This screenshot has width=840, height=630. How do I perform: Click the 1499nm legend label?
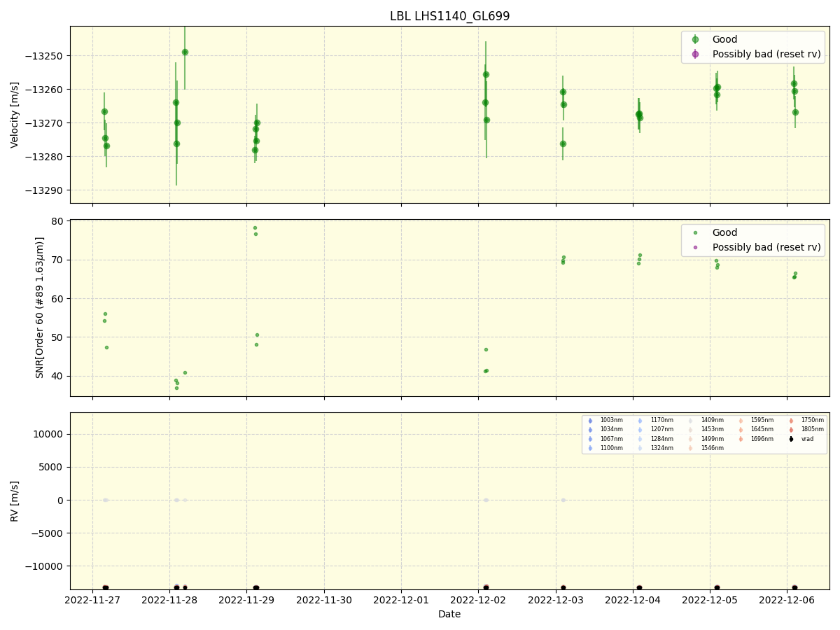pos(713,439)
